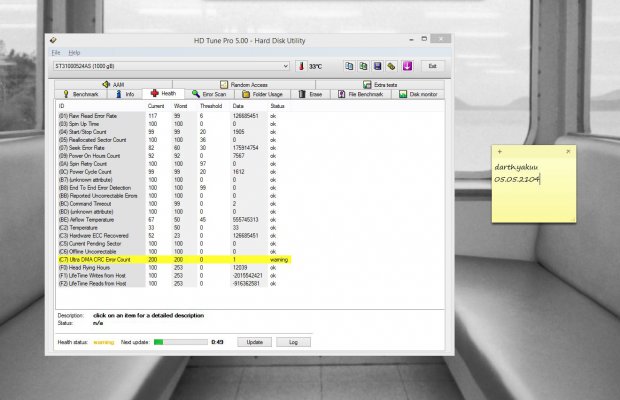Click the thermometer temperature icon
Image resolution: width=620 pixels, height=400 pixels.
[x=301, y=66]
